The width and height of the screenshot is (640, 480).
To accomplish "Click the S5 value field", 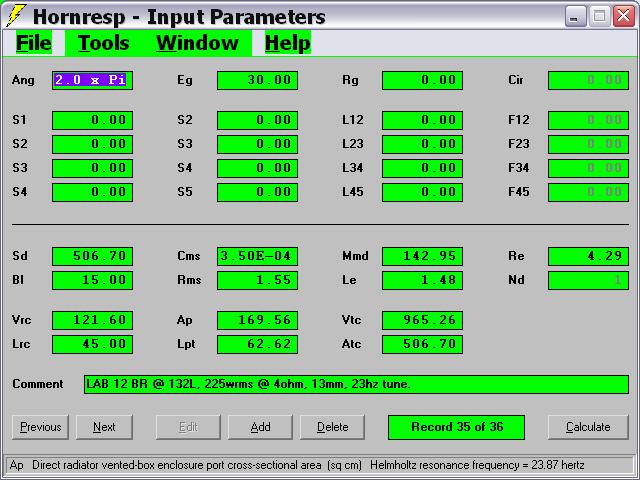I will pos(257,192).
